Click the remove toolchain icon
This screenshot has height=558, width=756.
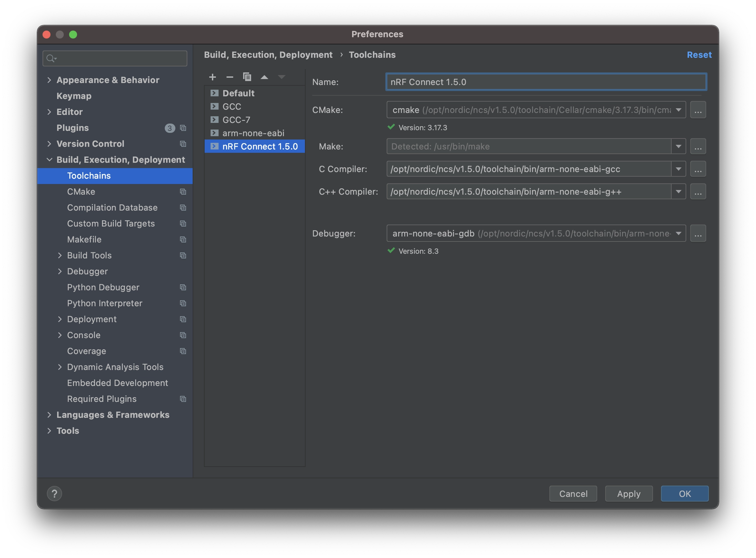(230, 77)
